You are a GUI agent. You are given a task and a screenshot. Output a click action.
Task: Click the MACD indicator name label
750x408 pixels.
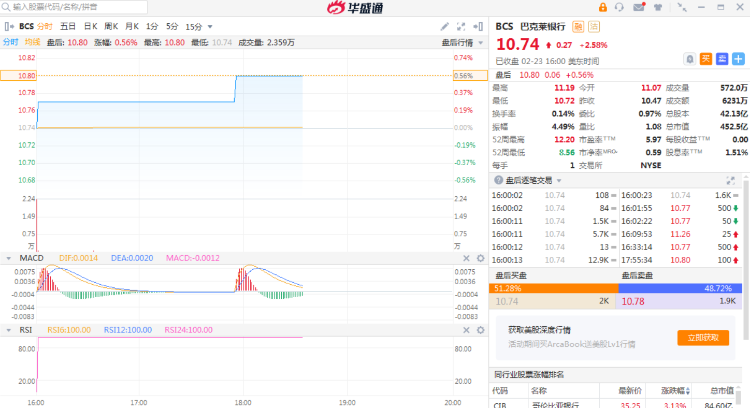click(32, 258)
